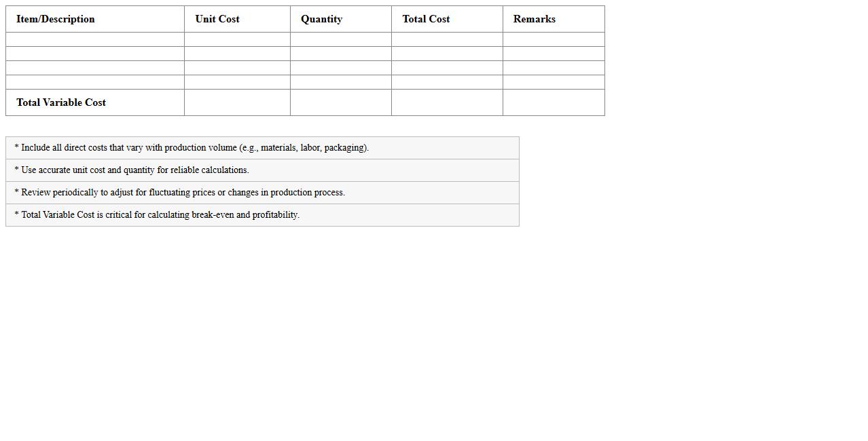
Task: Click first blank row's Item/Description cell
Action: click(95, 39)
